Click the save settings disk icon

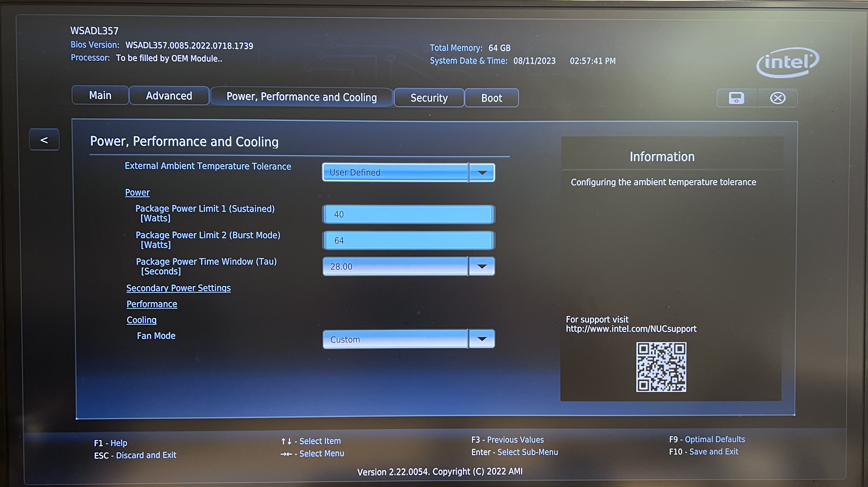click(736, 98)
